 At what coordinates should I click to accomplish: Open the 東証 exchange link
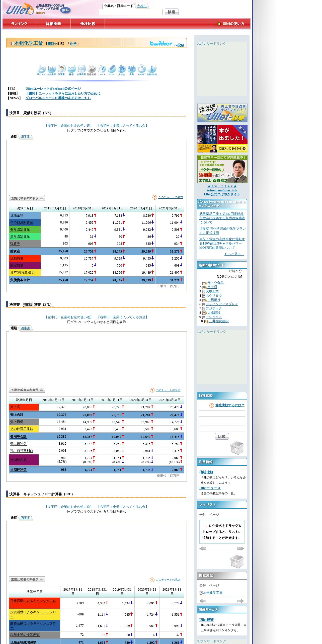coord(51,44)
